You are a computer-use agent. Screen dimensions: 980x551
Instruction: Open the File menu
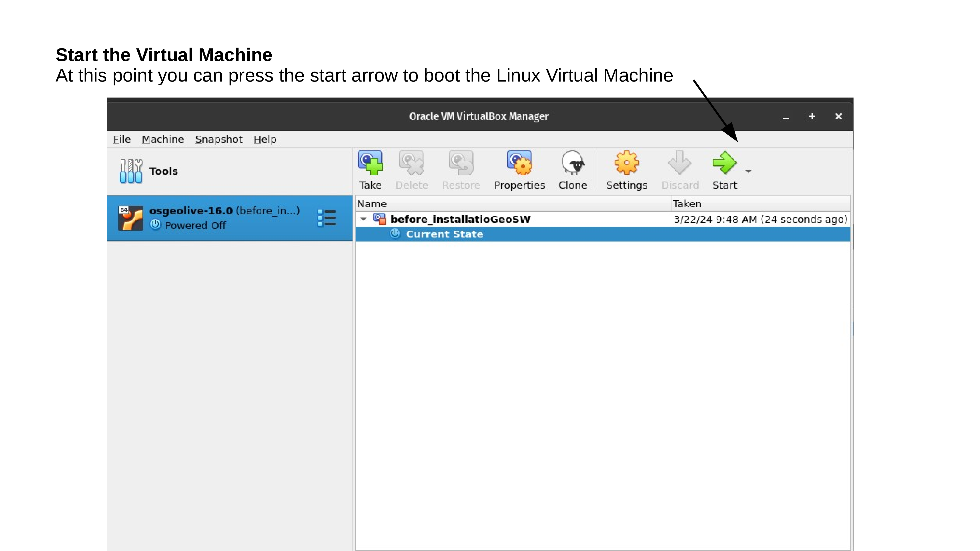tap(122, 139)
